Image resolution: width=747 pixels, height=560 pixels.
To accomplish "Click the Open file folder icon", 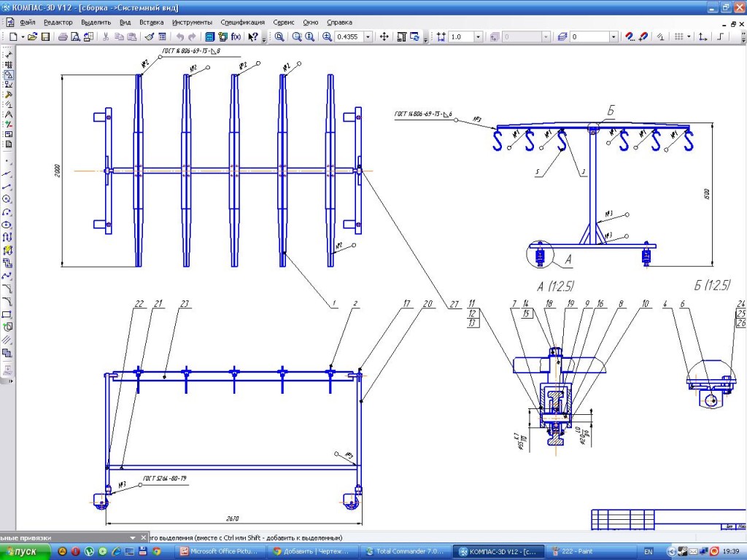I will tap(33, 36).
